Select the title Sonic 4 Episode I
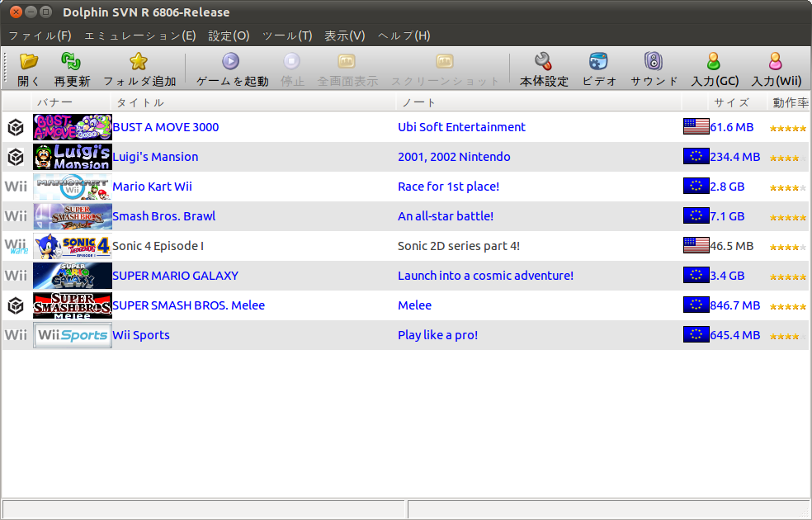812x520 pixels. pyautogui.click(x=158, y=246)
